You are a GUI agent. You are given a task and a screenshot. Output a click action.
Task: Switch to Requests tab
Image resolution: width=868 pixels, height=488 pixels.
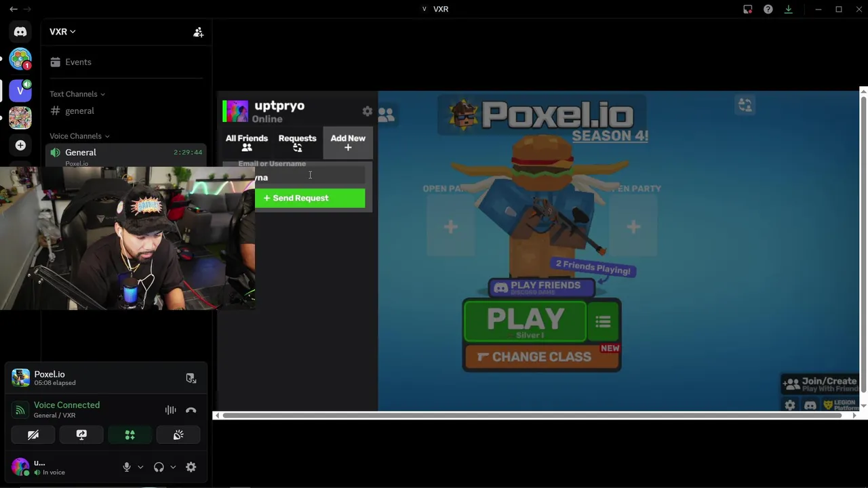click(297, 142)
